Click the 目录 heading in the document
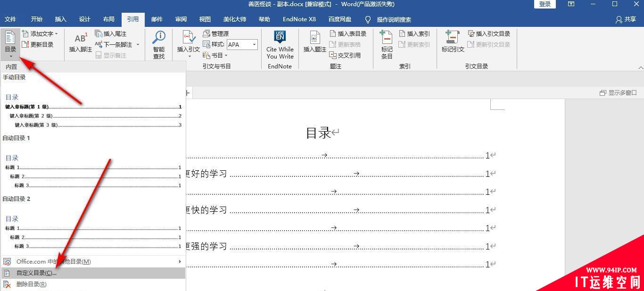644x291 pixels. (x=318, y=133)
